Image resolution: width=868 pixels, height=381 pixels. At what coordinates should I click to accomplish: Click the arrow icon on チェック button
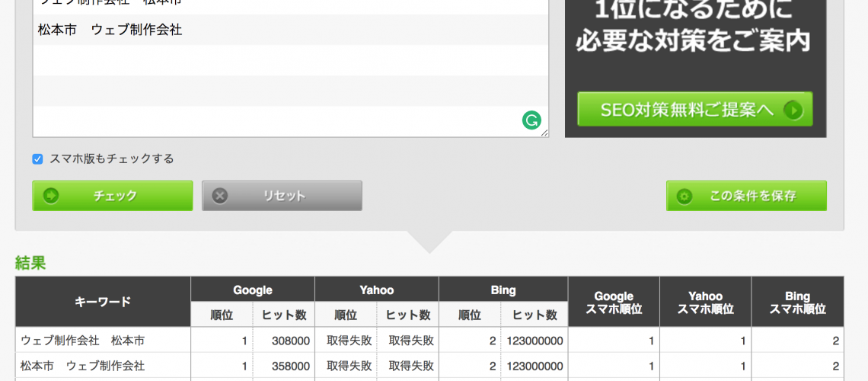coord(51,196)
